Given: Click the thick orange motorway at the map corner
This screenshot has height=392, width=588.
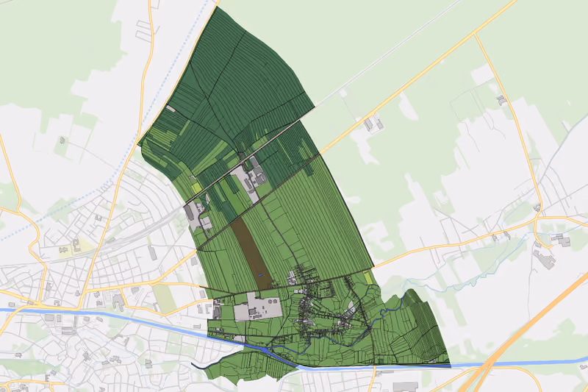Looking at the screenshot, I should [x=525, y=332].
